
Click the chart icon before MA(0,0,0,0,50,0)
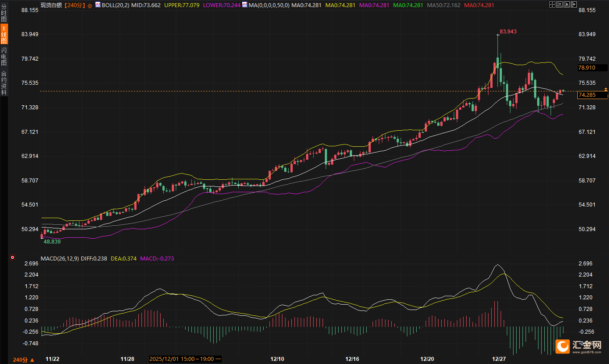245,5
